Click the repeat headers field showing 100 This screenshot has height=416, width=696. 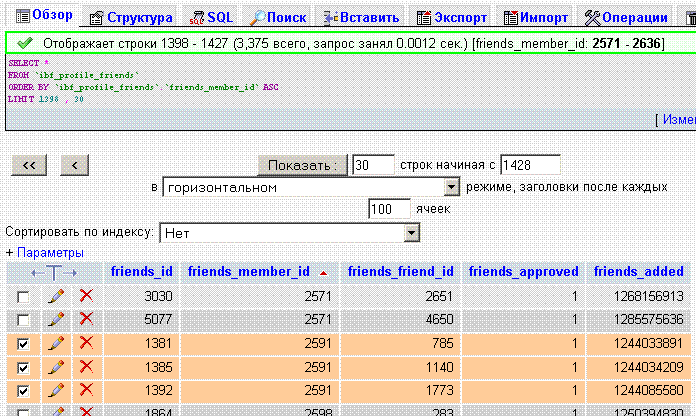pos(389,209)
